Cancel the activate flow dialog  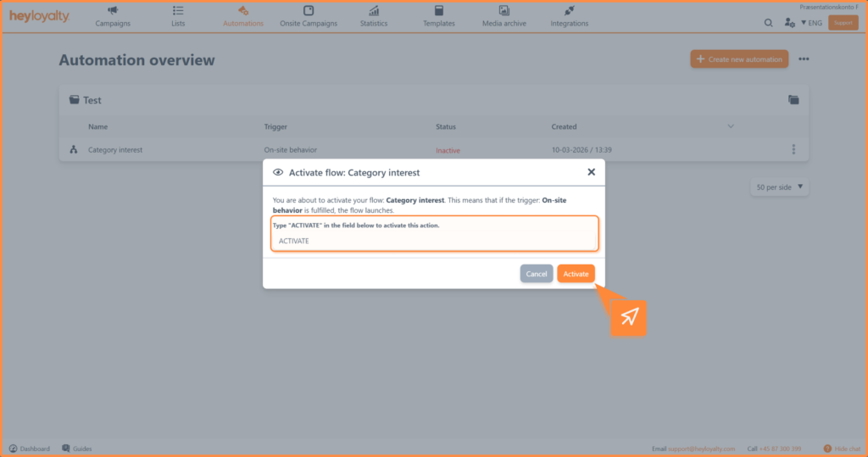tap(536, 274)
